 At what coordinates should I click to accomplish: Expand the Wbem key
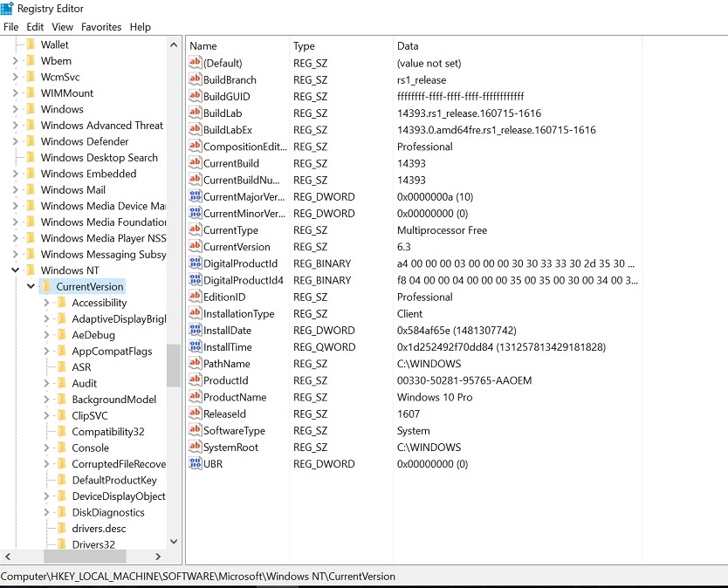tap(16, 61)
